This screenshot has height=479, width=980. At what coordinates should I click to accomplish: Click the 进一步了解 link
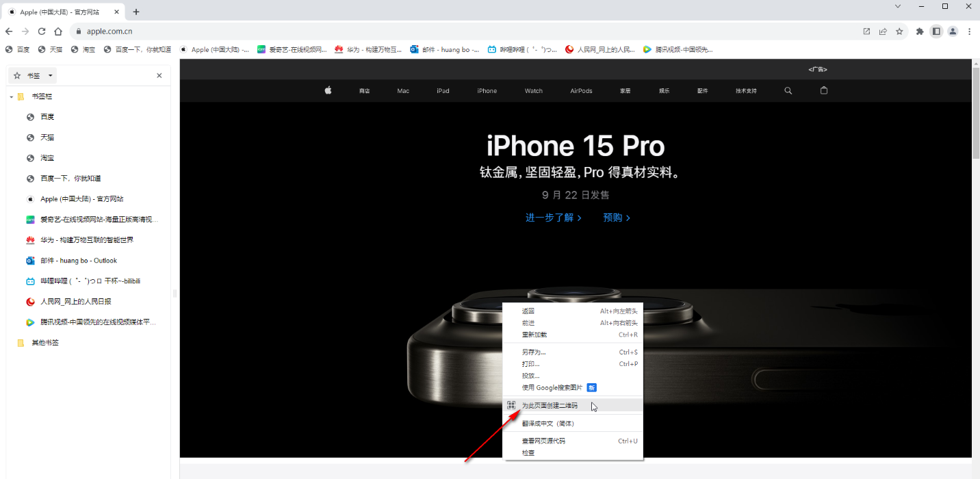tap(554, 218)
